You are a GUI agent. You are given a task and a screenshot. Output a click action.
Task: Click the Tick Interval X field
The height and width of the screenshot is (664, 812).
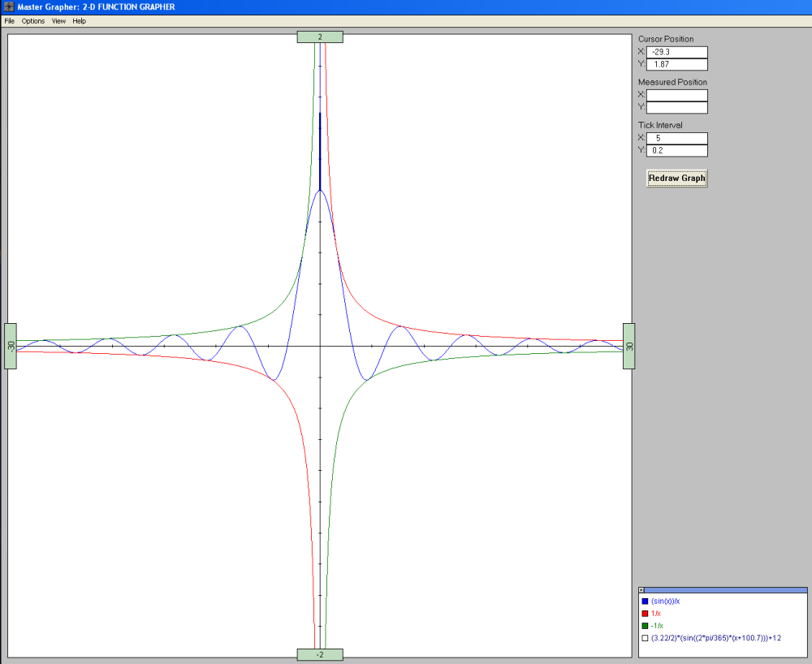coord(676,138)
